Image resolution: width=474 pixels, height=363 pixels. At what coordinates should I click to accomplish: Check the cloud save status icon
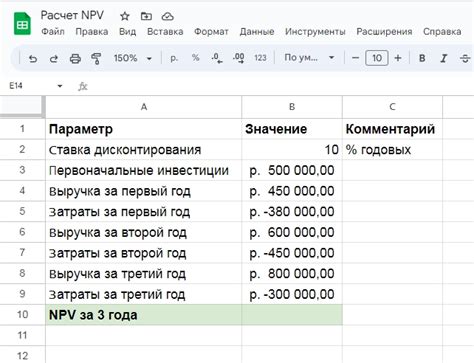click(167, 16)
